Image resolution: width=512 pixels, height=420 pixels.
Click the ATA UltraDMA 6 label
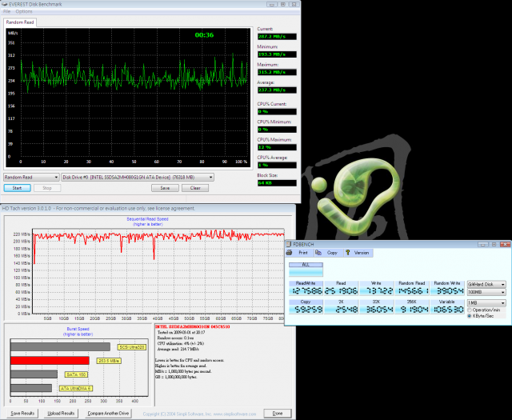point(76,388)
